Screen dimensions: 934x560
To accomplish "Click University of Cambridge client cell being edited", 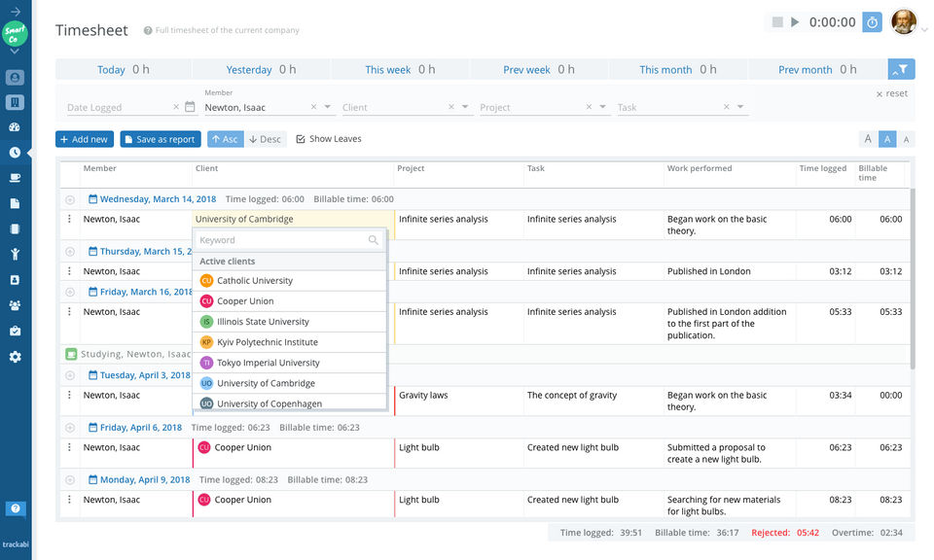I will click(x=293, y=219).
